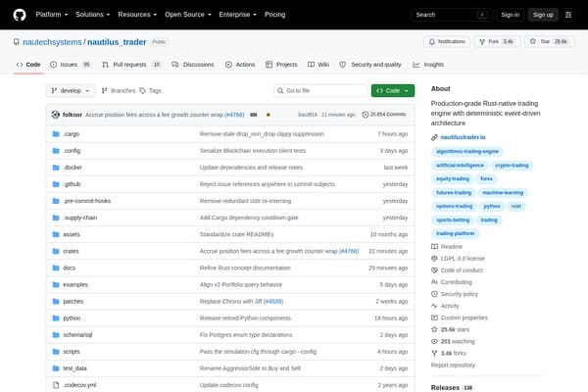Viewport: 588px width, 392px height.
Task: Open the green Code dropdown button
Action: 393,91
